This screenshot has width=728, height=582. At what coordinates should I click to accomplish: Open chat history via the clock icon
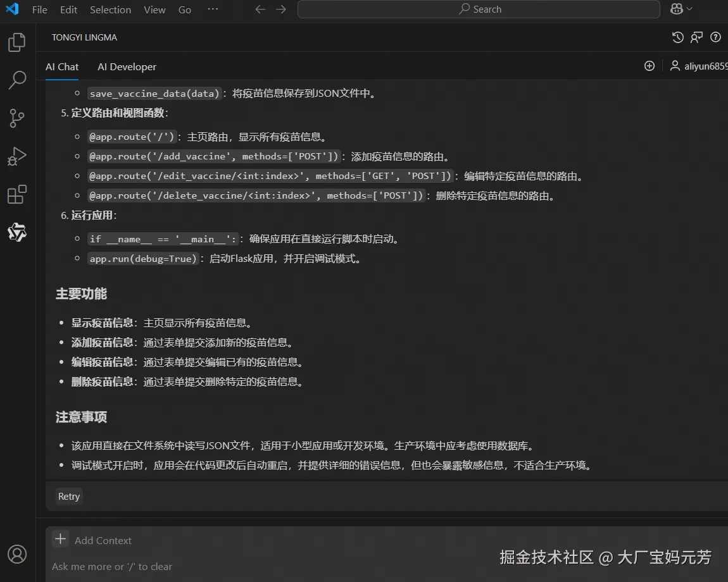pyautogui.click(x=677, y=37)
